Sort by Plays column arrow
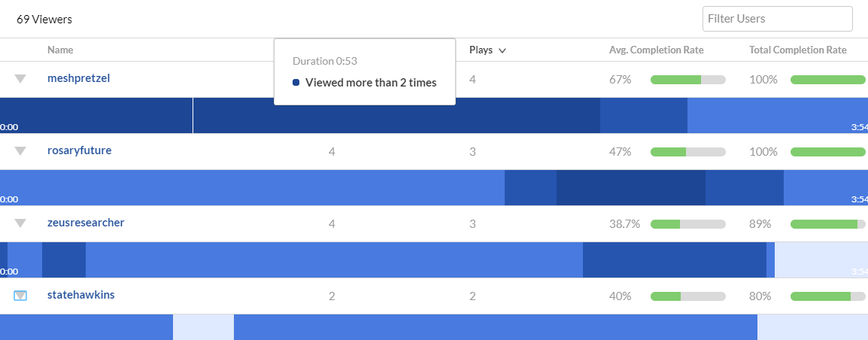Screen dimensions: 868x340 (502, 50)
